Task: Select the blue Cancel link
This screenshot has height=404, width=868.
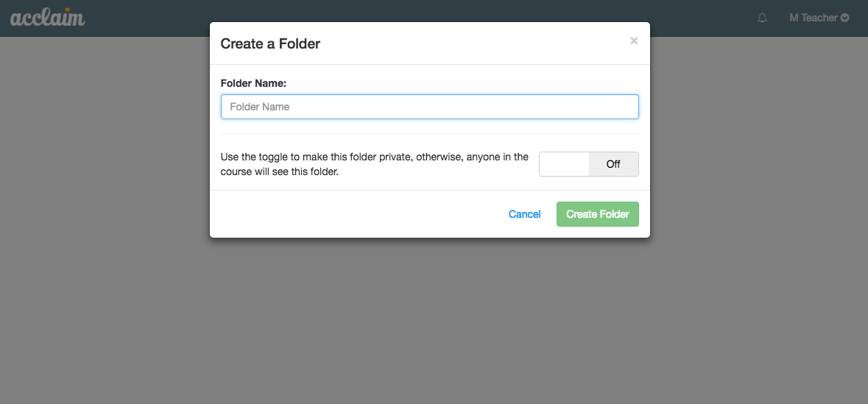Action: point(524,214)
